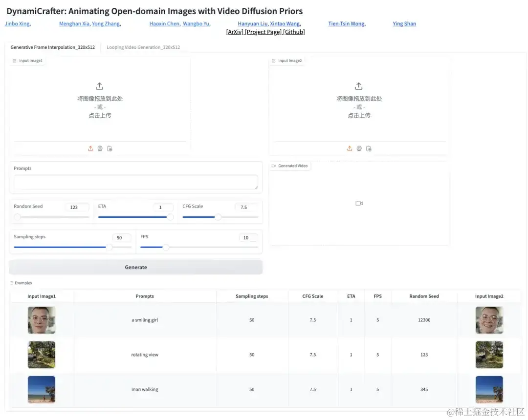Open the Github link
528x420 pixels.
[294, 32]
